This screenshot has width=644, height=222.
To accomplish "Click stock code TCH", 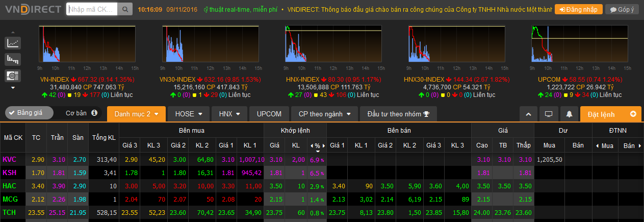I will coord(9,212).
